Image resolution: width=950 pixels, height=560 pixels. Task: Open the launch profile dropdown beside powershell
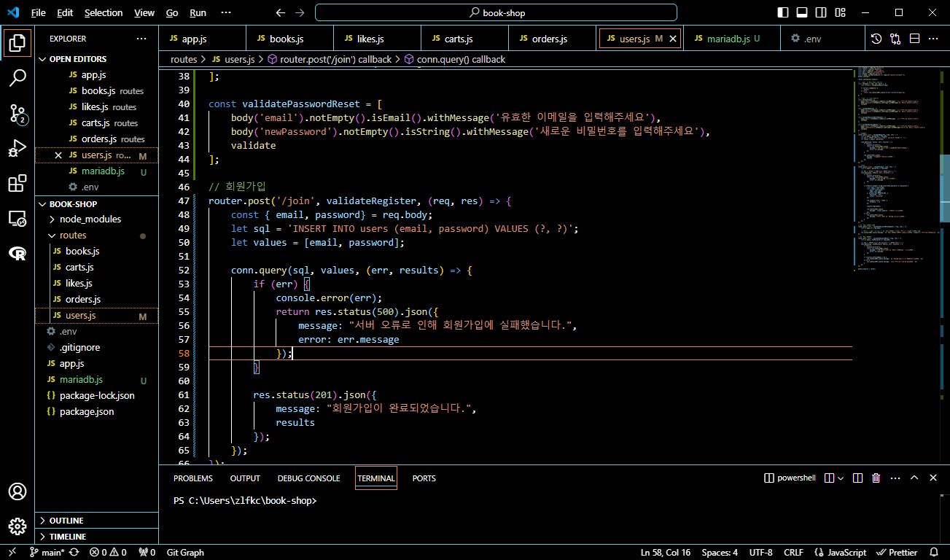(x=841, y=478)
